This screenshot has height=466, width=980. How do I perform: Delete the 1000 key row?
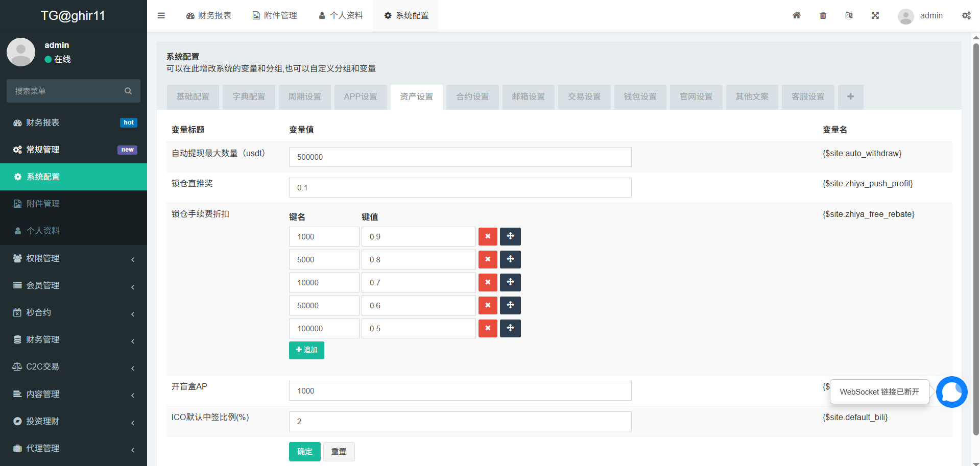tap(488, 236)
